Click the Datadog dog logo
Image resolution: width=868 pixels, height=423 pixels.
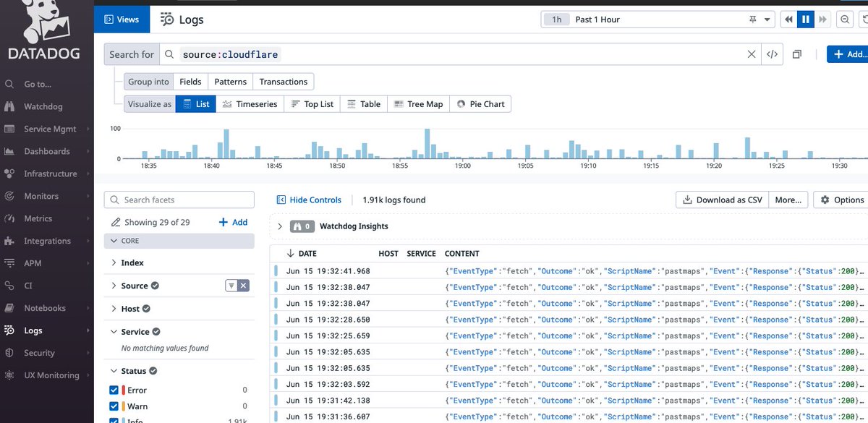coord(46,20)
